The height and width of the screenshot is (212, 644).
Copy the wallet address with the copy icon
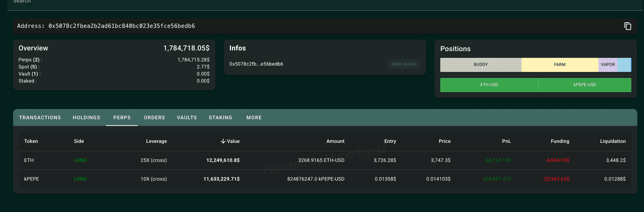pyautogui.click(x=627, y=26)
